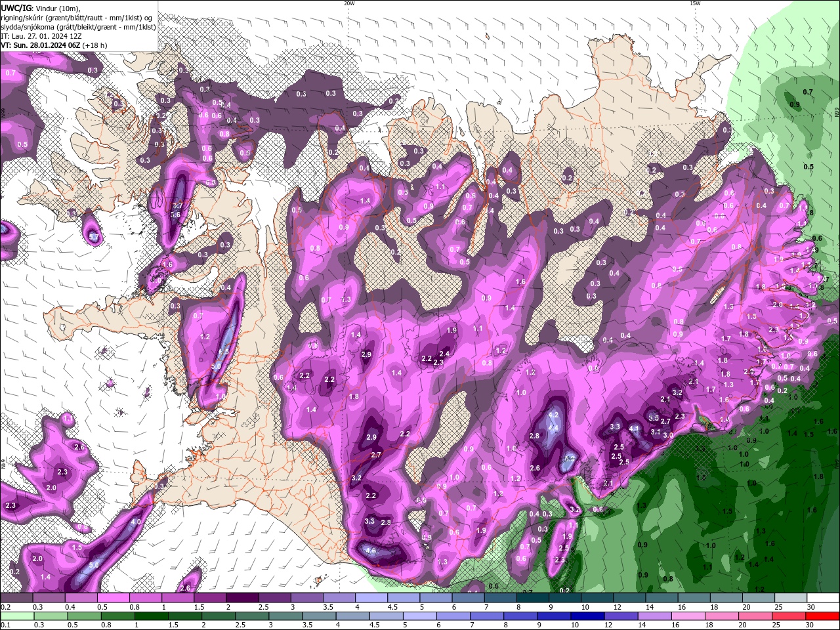
Task: Click the 30 label on the rain scale legend
Action: click(811, 625)
